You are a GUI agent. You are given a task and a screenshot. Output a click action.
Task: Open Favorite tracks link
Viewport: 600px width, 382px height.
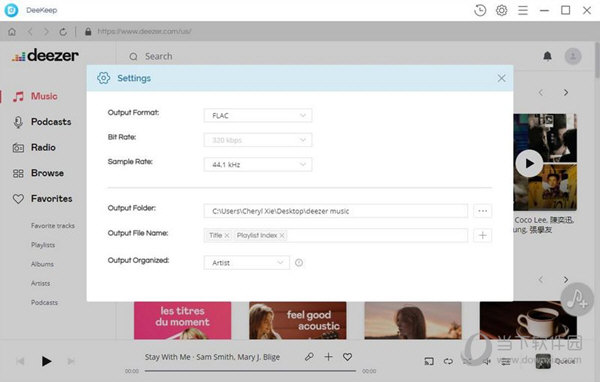[53, 226]
